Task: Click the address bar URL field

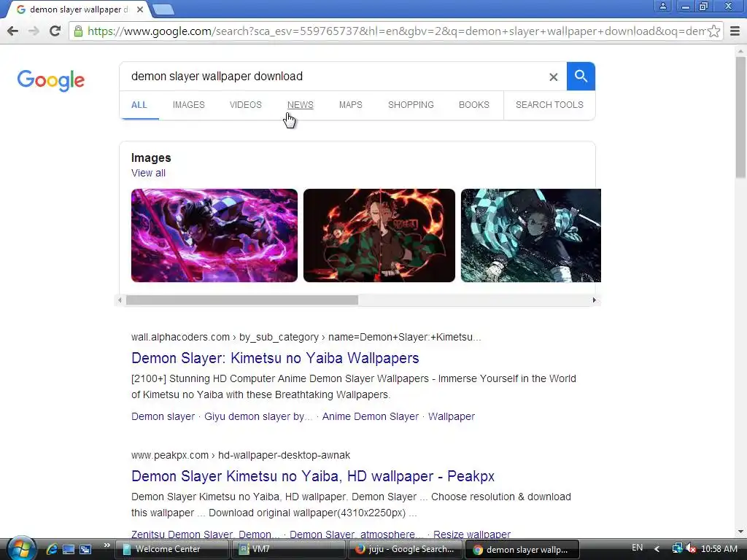Action: click(395, 31)
